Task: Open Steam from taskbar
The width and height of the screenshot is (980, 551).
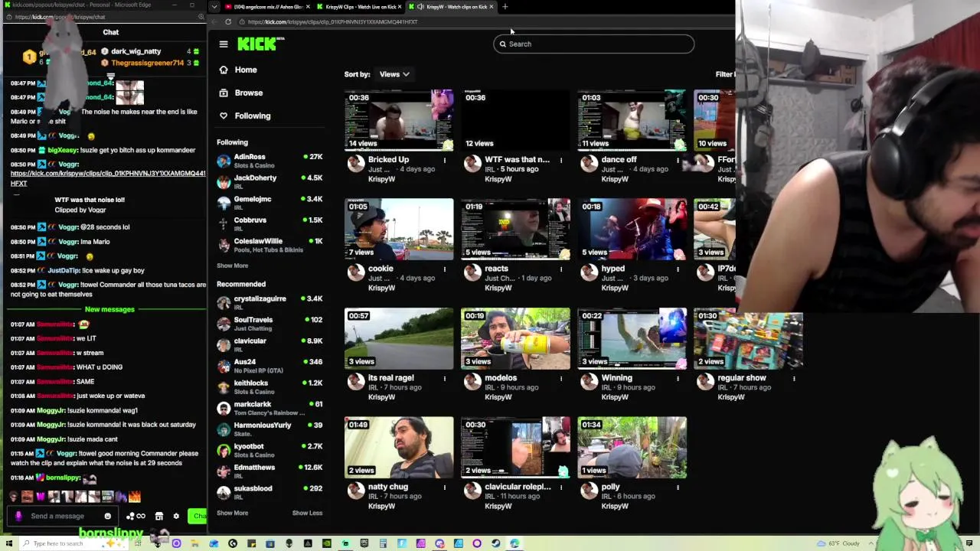Action: point(495,543)
